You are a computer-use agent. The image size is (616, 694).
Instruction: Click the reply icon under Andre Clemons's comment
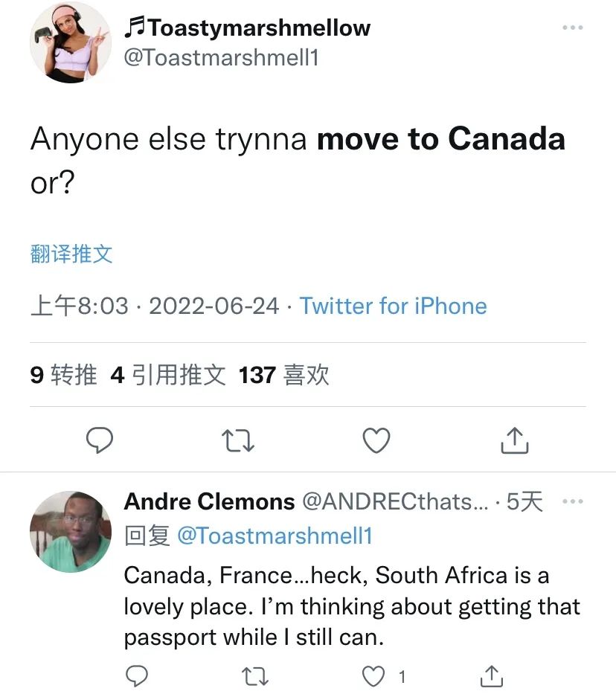point(136,676)
